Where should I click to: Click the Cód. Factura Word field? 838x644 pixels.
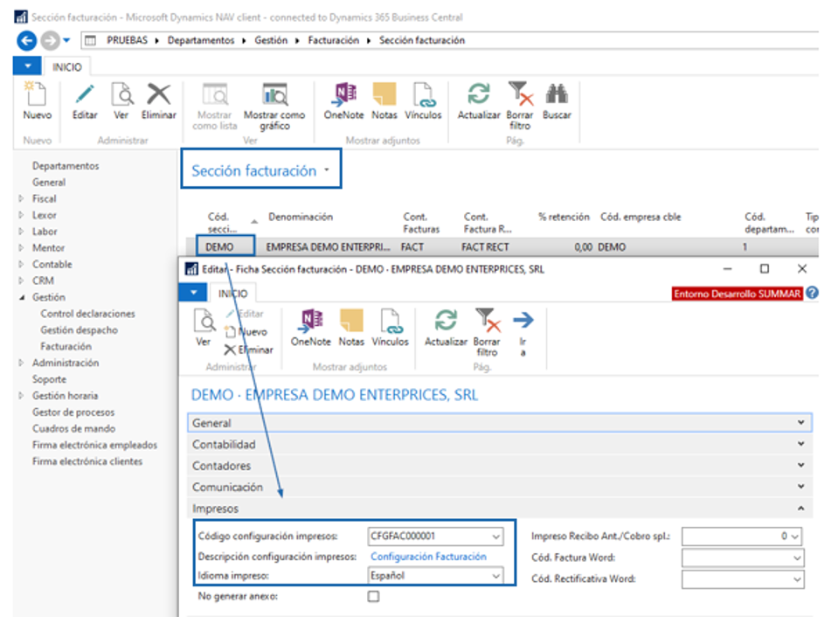(x=741, y=557)
